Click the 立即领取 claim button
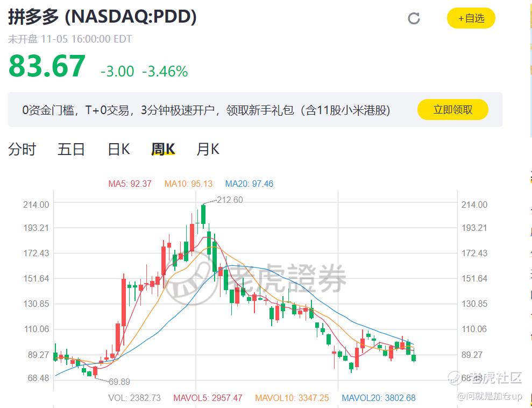Screen dimensions: 532x408 click(452, 110)
